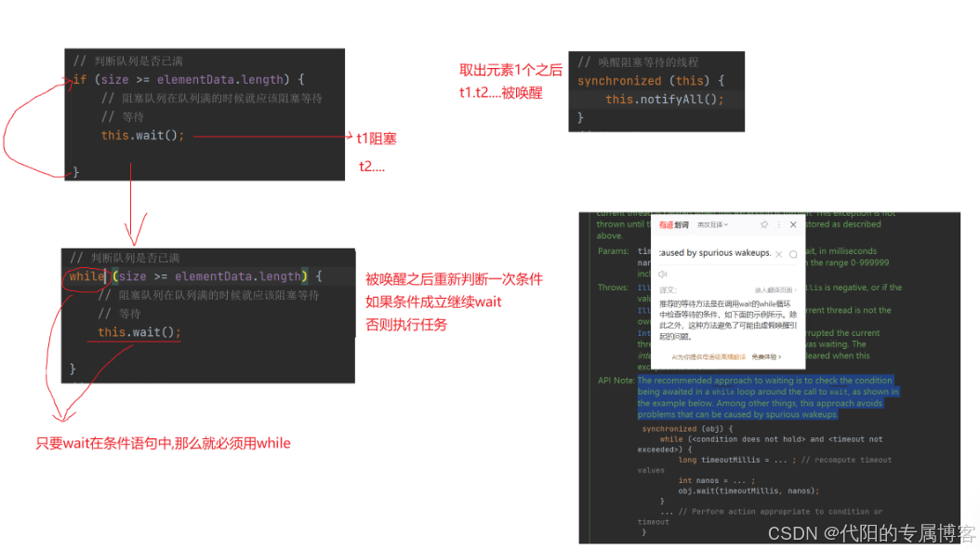Click the 免费体验 trial link
Viewport: 980px width, 550px height.
(764, 356)
